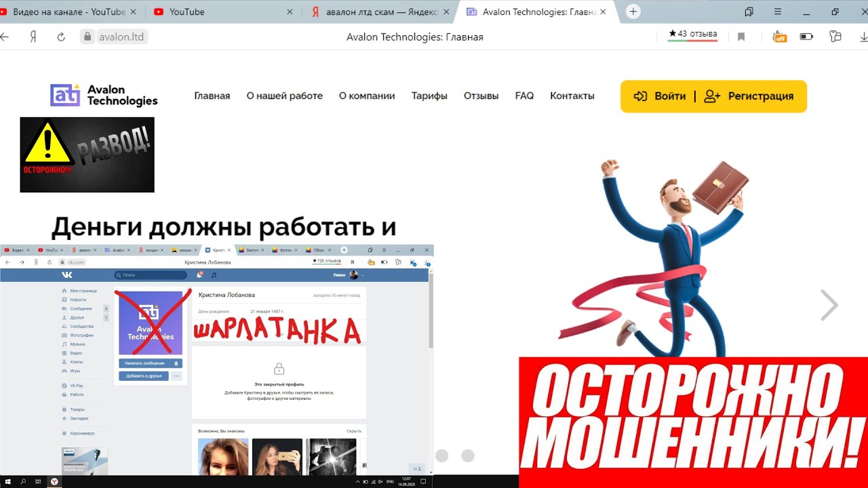
Task: Open the Windows notification center icon
Action: 425,481
